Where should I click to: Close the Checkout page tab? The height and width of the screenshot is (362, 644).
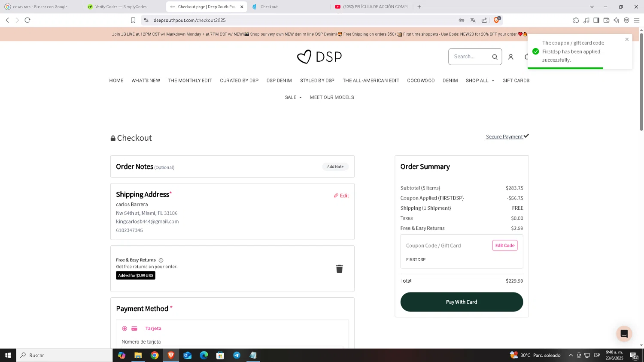(242, 7)
